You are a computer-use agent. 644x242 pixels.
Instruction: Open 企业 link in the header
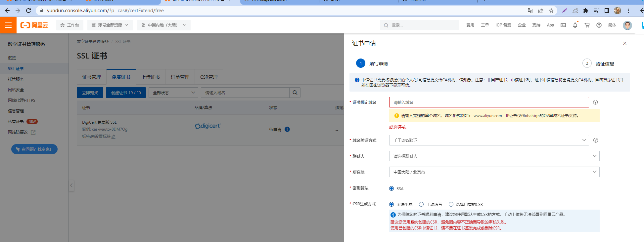coord(522,25)
